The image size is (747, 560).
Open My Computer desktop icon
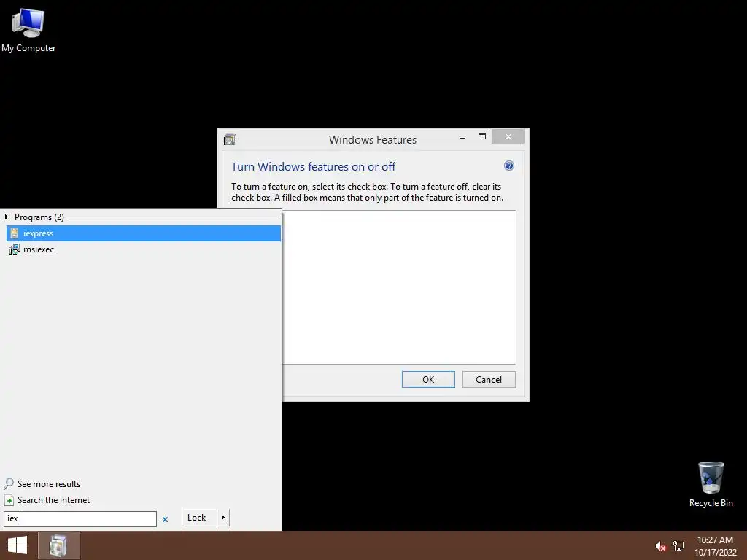[x=28, y=31]
